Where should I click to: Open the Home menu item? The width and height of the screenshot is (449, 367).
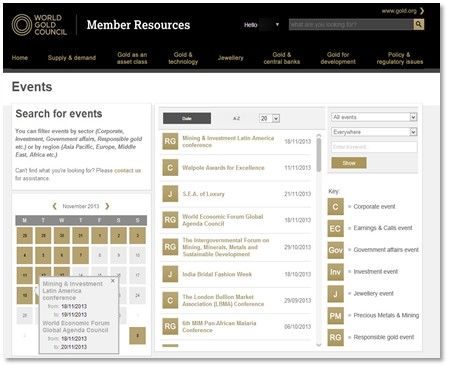coord(20,58)
